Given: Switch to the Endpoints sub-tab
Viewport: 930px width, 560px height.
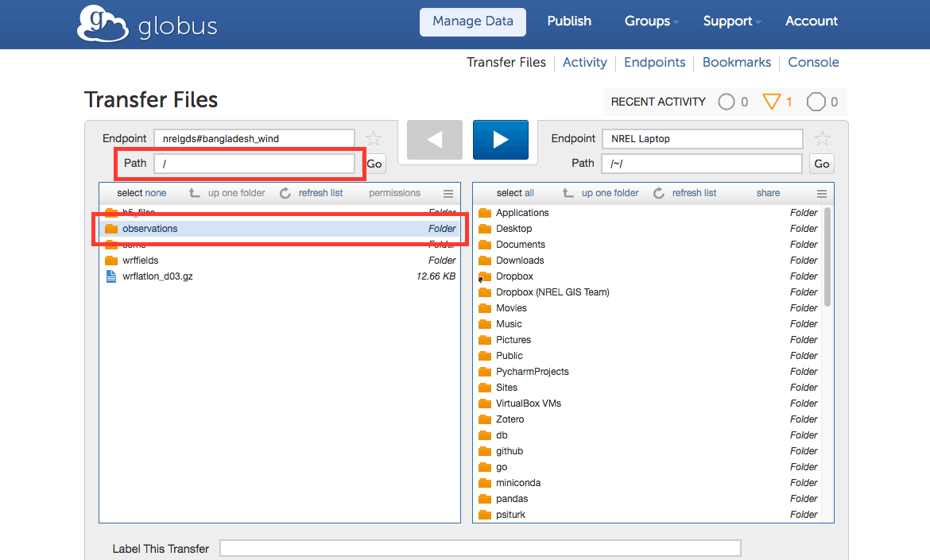Looking at the screenshot, I should 654,62.
